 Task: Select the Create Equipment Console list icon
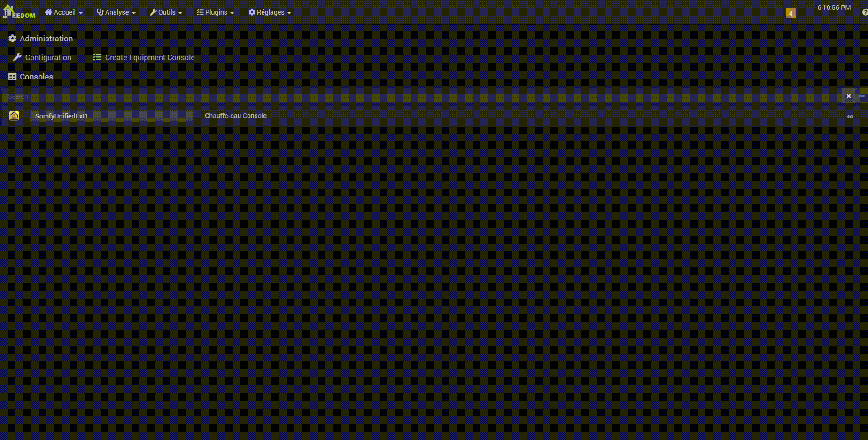(x=97, y=56)
